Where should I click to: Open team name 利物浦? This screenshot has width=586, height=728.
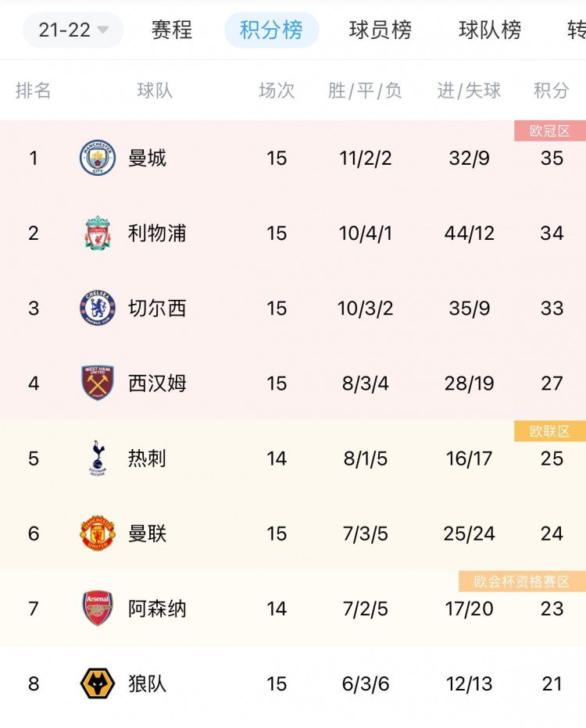(x=157, y=233)
